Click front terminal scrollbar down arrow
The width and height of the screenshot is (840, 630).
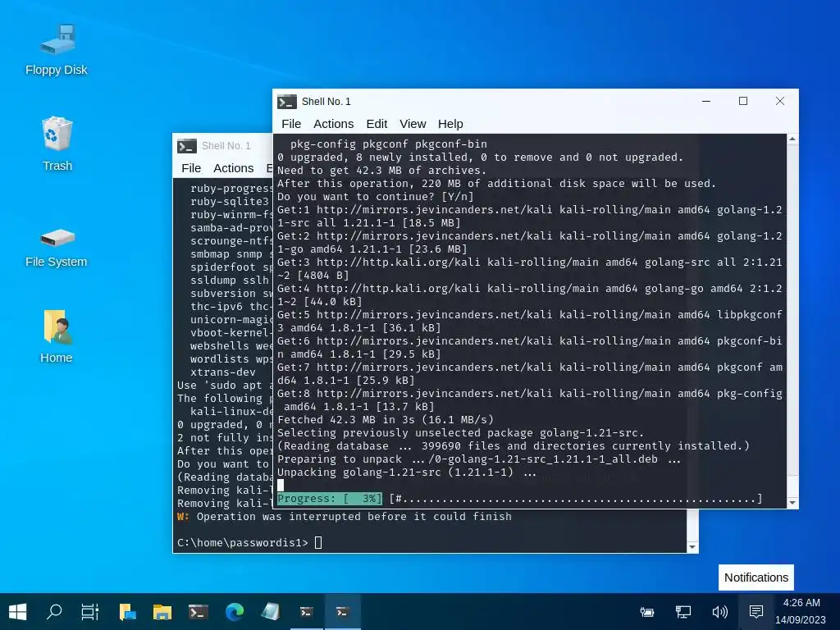pos(792,503)
